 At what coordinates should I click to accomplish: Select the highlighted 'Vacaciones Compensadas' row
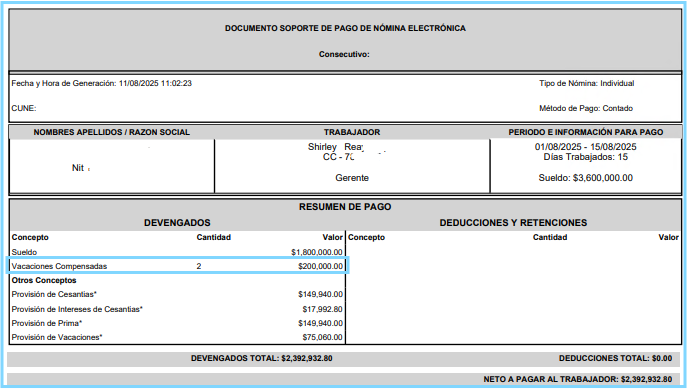pyautogui.click(x=177, y=266)
